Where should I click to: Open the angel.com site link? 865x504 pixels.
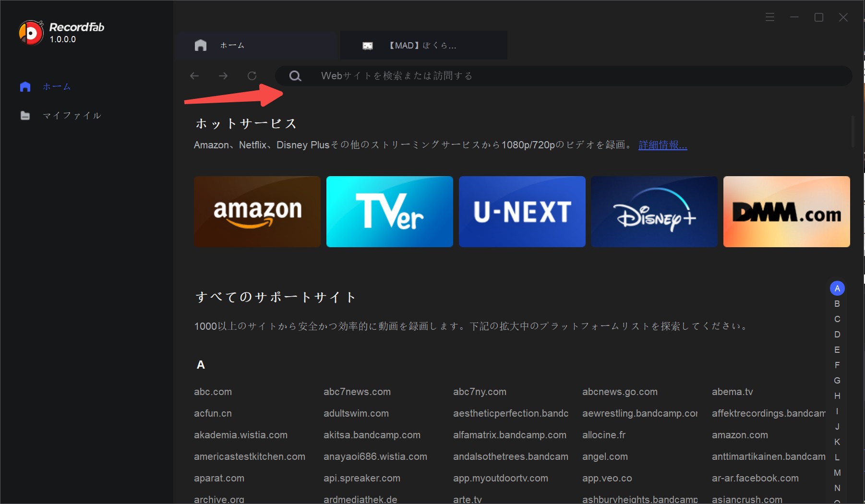coord(605,456)
